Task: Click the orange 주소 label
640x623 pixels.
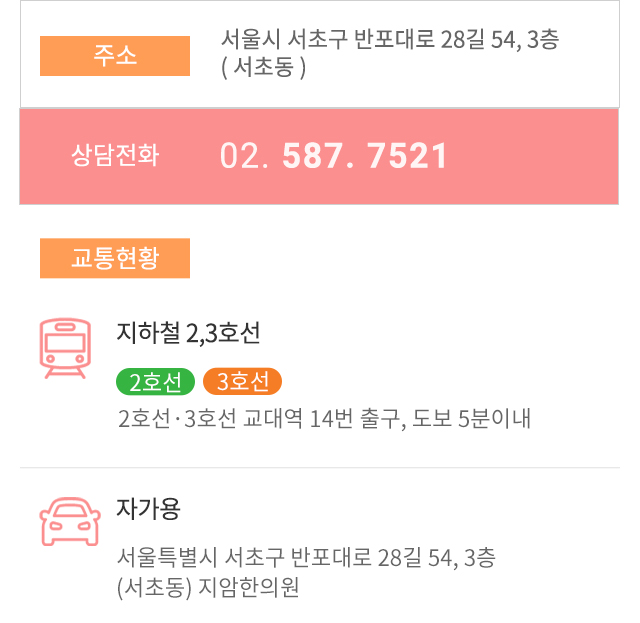Action: (x=115, y=56)
